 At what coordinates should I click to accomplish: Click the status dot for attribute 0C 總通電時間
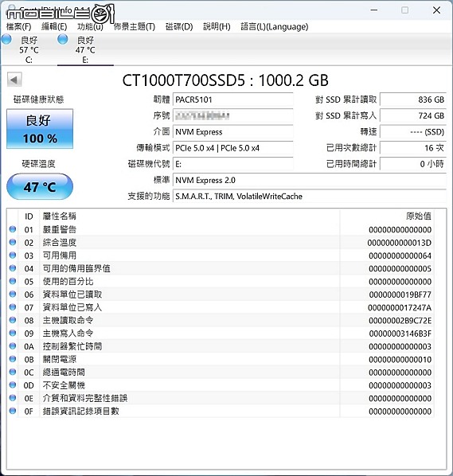click(x=13, y=372)
